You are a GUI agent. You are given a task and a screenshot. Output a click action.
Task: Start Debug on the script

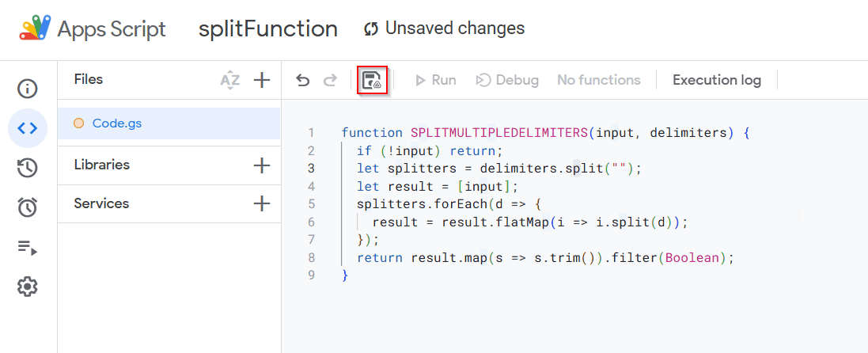[507, 81]
